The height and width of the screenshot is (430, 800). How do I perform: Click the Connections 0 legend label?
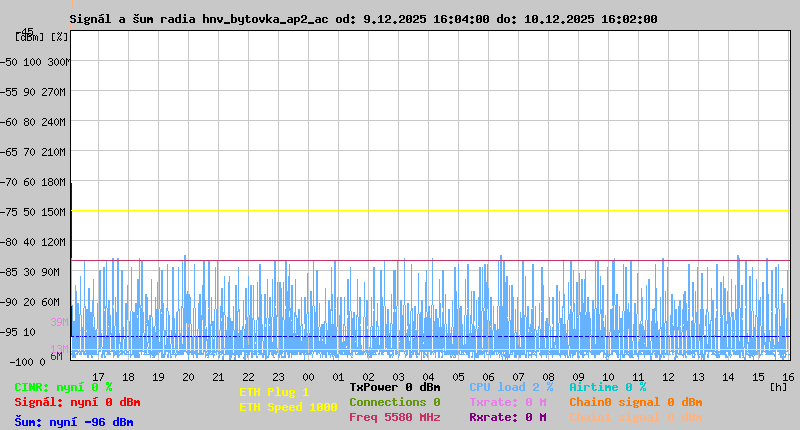394,402
